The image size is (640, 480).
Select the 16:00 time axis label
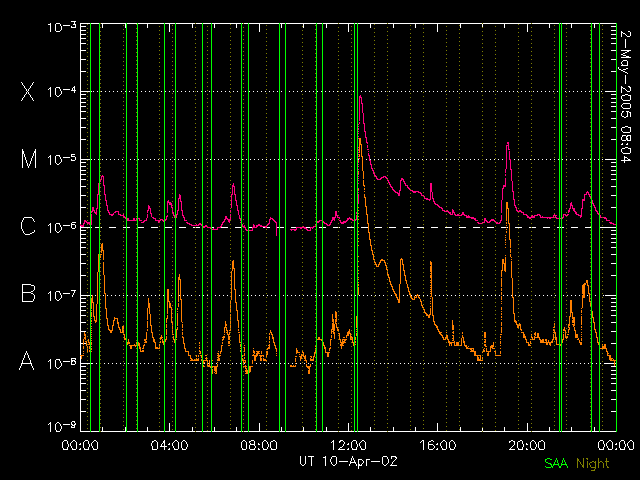pos(438,445)
